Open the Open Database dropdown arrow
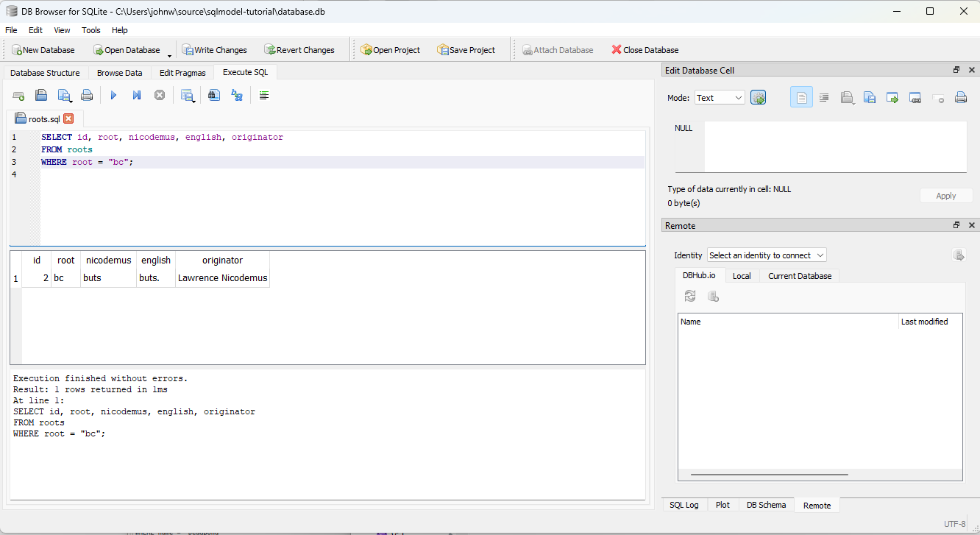The width and height of the screenshot is (980, 535). pos(170,54)
